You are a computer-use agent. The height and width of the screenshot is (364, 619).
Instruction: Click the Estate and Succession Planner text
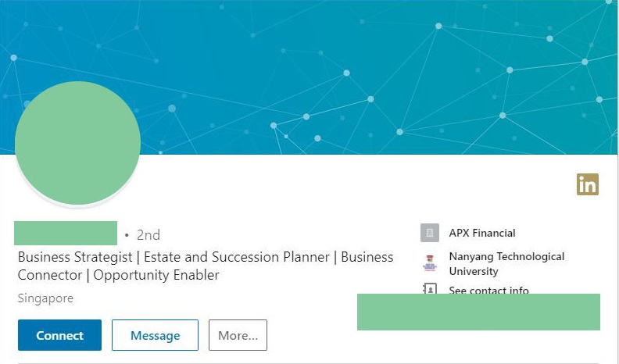click(x=237, y=257)
